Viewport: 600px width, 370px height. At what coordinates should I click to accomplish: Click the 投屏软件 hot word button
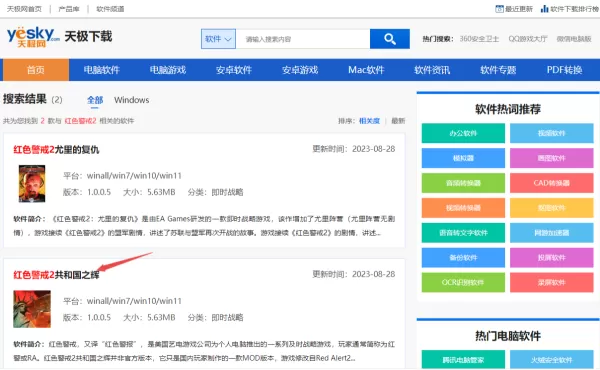pos(552,258)
